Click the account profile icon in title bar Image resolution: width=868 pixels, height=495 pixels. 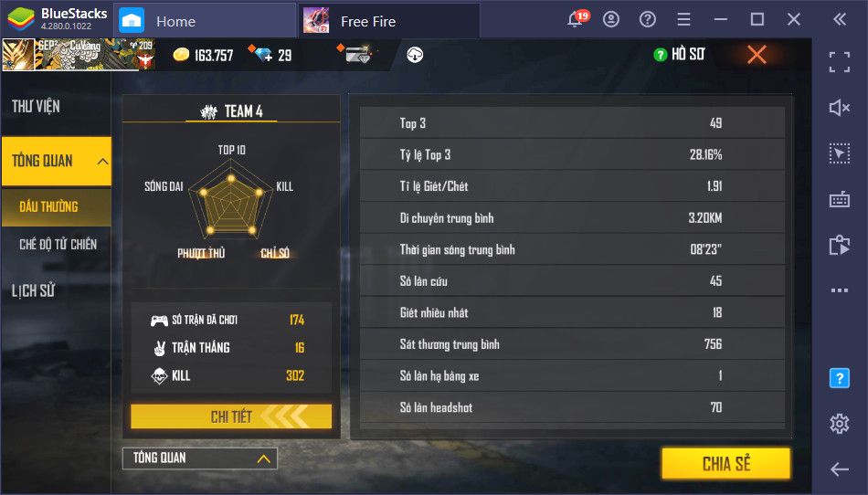(611, 20)
